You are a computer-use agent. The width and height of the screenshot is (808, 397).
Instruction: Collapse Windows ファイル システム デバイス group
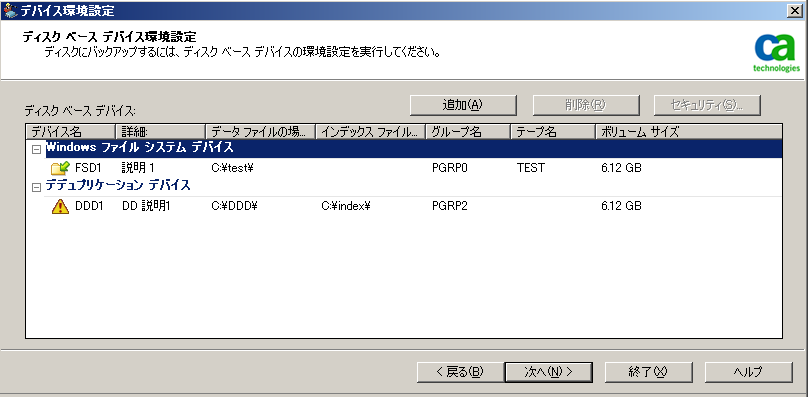tap(36, 150)
